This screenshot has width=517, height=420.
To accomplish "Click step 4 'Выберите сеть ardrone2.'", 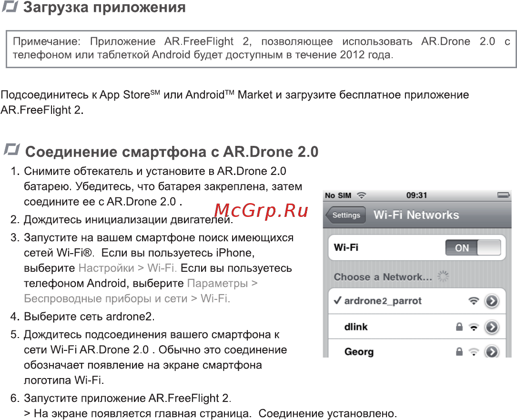I will point(90,317).
